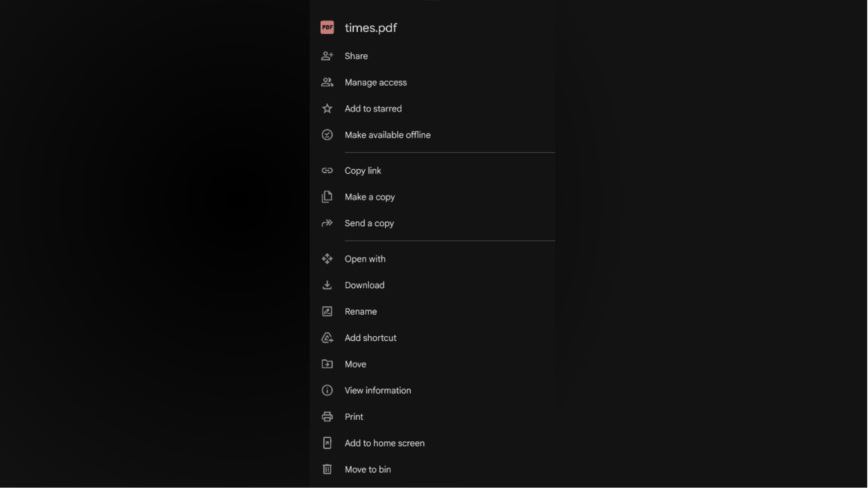
Task: Click the Share person-plus icon
Action: (327, 56)
